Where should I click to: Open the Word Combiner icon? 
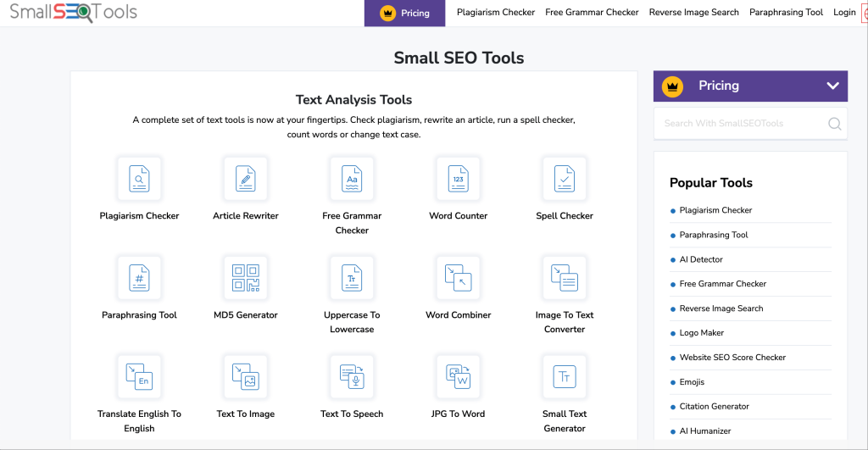[459, 278]
